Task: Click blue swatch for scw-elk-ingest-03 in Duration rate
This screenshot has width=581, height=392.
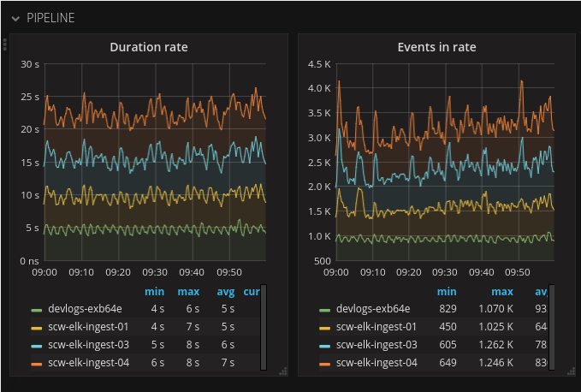Action: [37, 346]
